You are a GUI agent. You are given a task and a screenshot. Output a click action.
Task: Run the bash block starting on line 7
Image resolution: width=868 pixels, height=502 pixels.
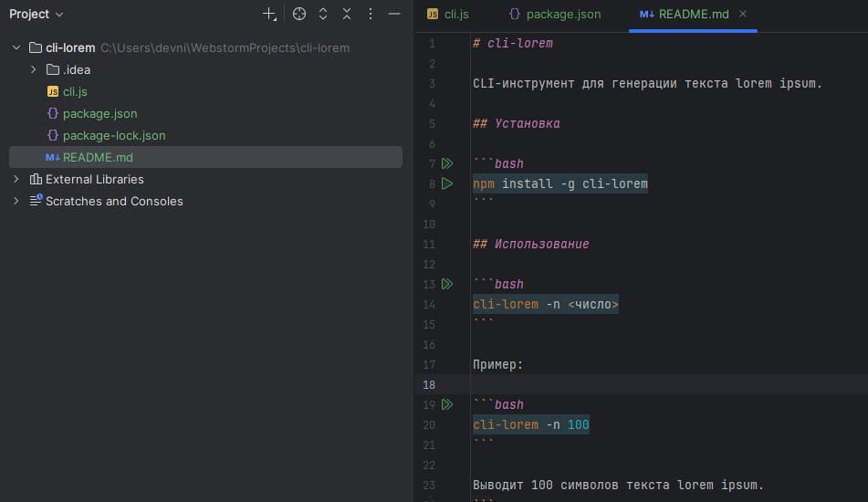click(x=446, y=164)
